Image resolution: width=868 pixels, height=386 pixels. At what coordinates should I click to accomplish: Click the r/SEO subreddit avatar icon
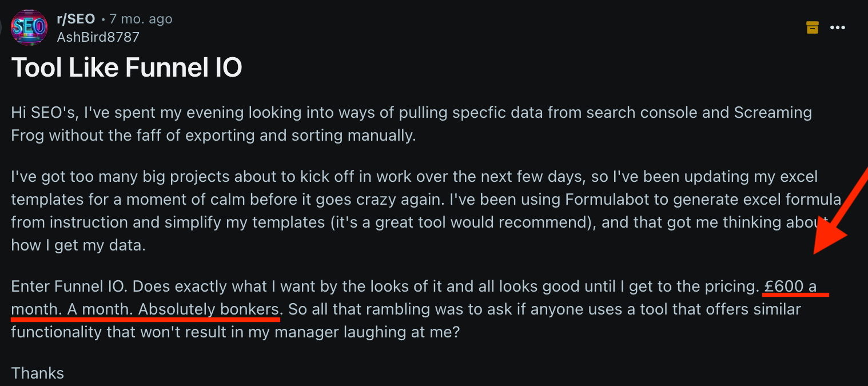tap(29, 27)
